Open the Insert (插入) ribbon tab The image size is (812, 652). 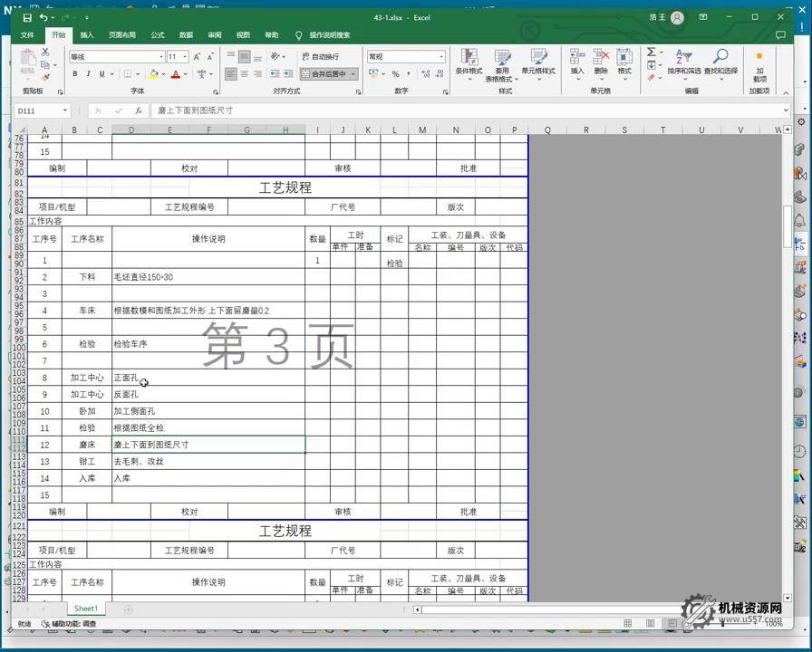pyautogui.click(x=87, y=35)
